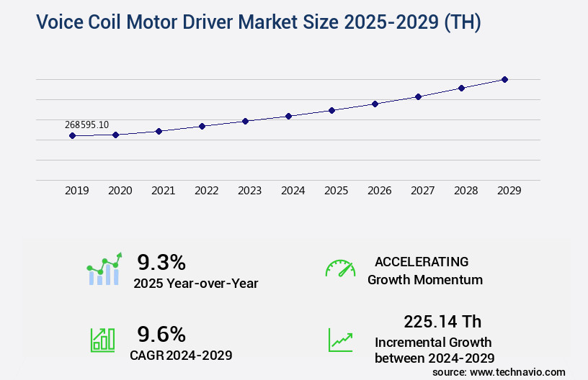Click the 2026 data point marker
Image resolution: width=588 pixels, height=380 pixels.
click(375, 104)
